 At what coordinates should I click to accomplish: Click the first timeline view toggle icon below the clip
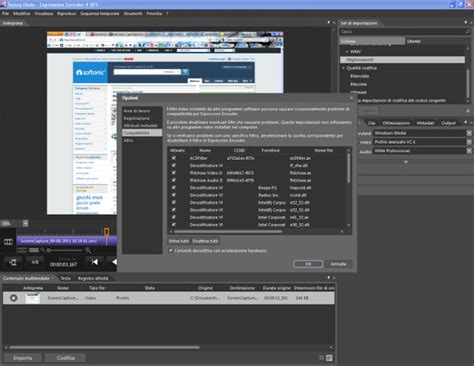(x=22, y=250)
